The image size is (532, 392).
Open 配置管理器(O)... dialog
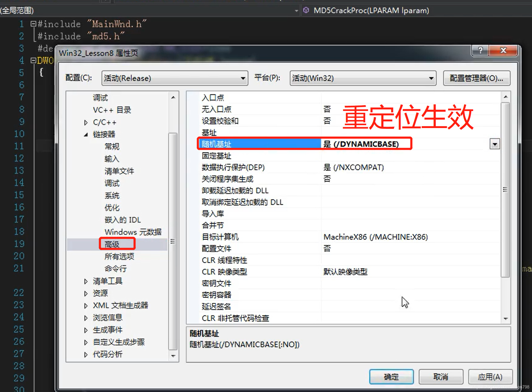[477, 78]
